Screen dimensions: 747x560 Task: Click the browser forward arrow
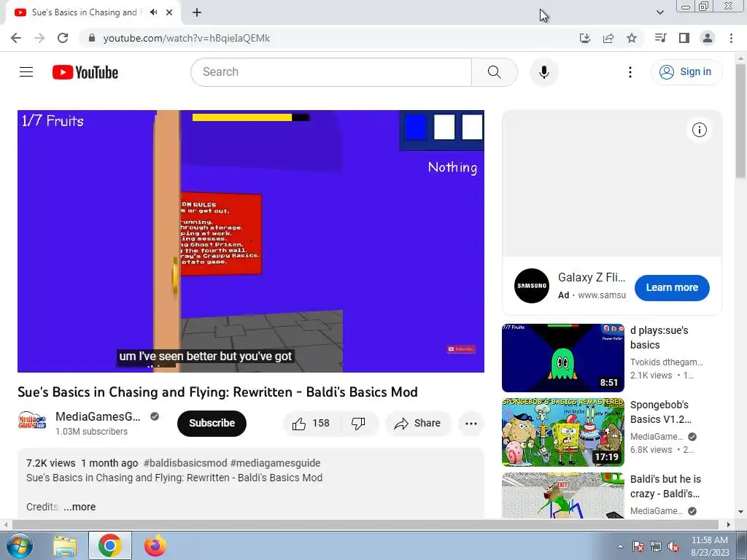39,38
